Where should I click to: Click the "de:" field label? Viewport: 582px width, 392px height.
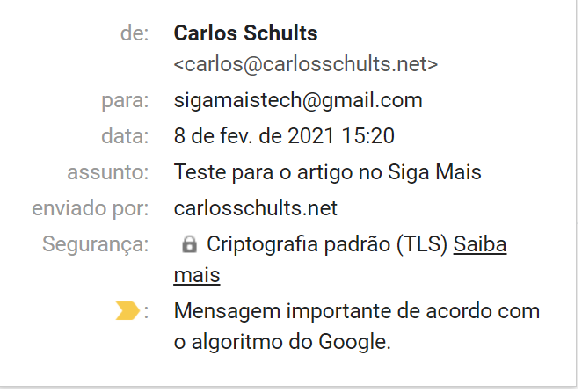point(135,33)
